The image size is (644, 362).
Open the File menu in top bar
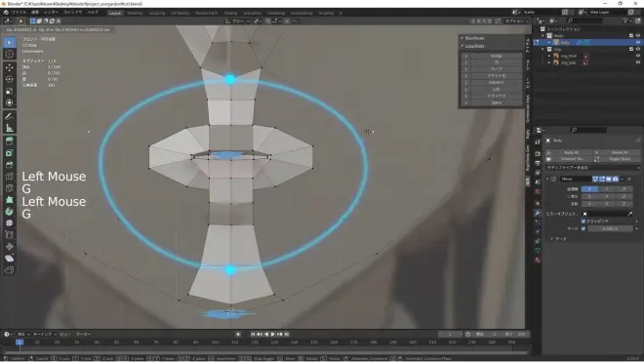pos(19,13)
